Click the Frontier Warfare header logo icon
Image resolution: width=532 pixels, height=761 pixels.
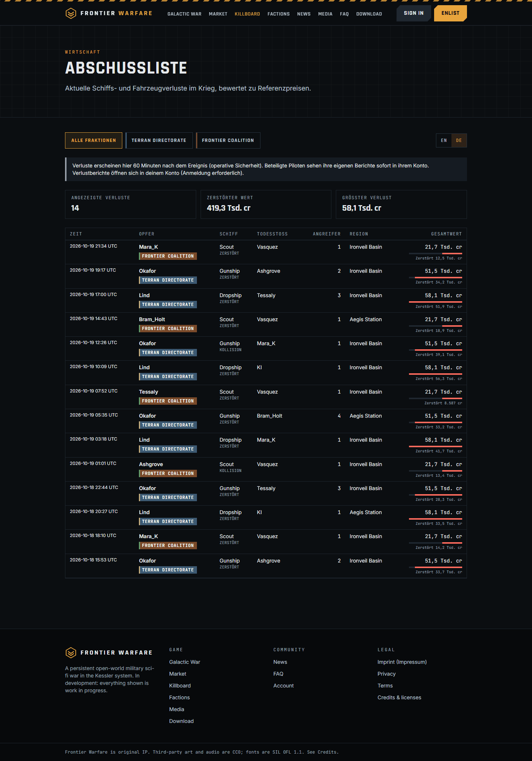[71, 13]
